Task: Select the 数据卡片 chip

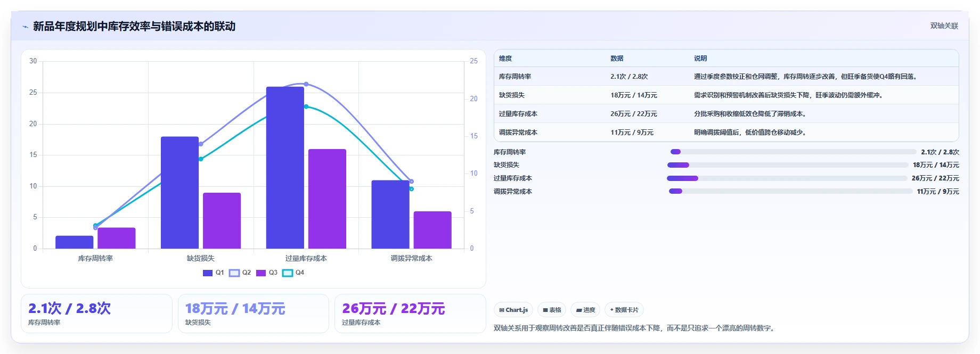Action: pyautogui.click(x=624, y=310)
